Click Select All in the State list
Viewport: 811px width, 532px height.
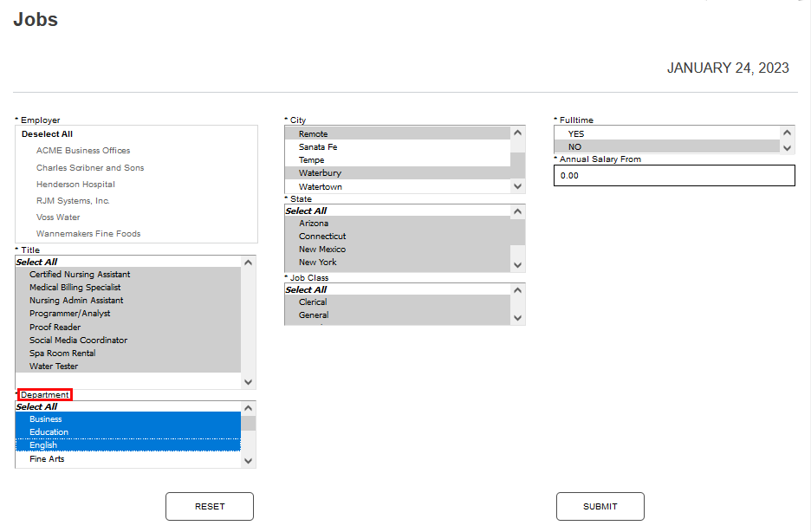[306, 211]
